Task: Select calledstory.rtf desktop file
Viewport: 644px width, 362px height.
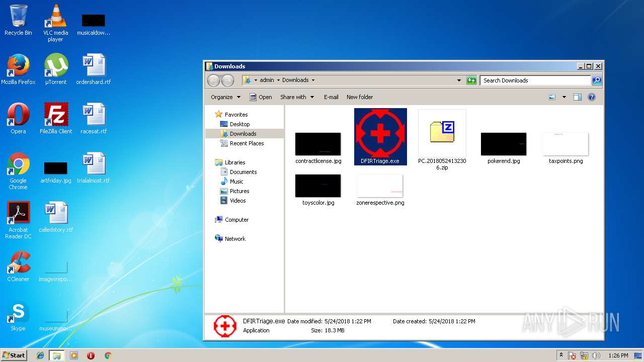Action: point(56,217)
